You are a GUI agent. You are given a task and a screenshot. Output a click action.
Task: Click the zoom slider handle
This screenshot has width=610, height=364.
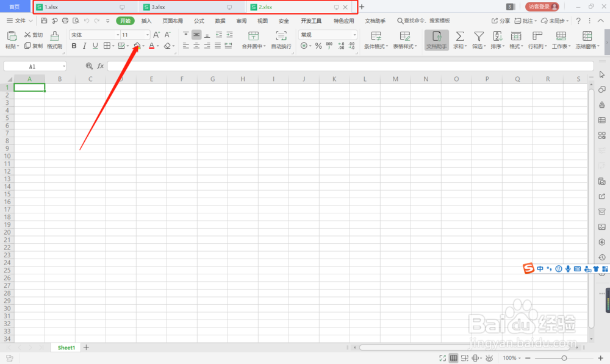(x=564, y=358)
